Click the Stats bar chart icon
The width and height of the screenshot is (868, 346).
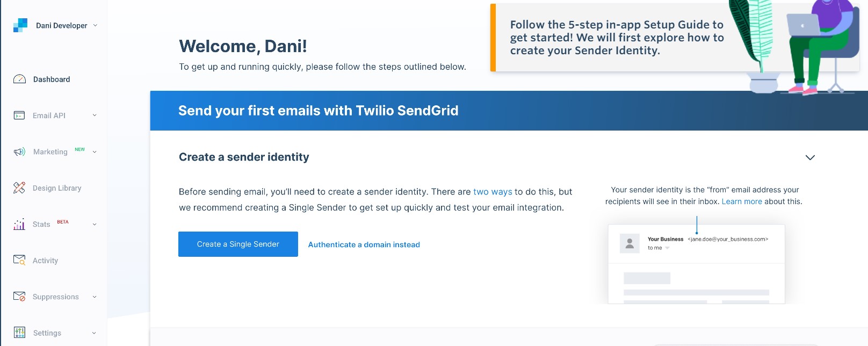pos(19,225)
